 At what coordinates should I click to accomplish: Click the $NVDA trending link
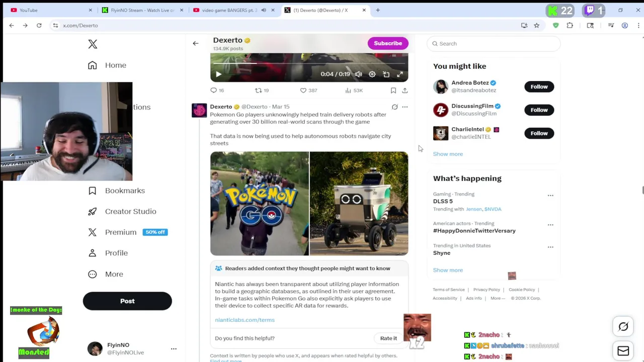(493, 209)
